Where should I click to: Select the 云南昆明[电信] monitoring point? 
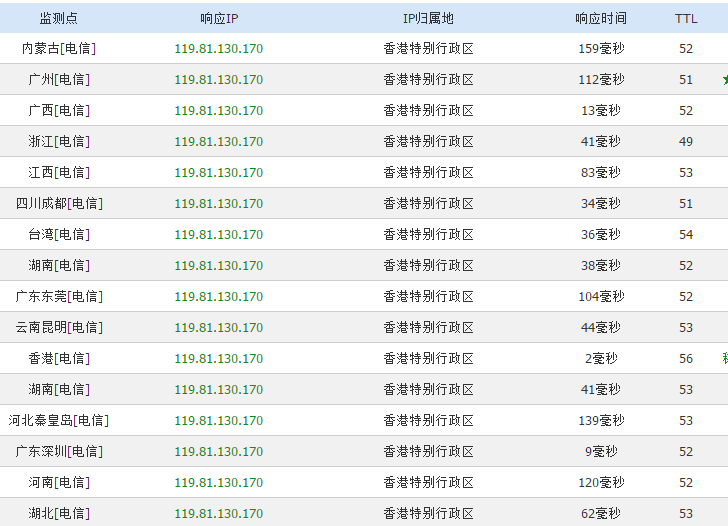coord(58,327)
